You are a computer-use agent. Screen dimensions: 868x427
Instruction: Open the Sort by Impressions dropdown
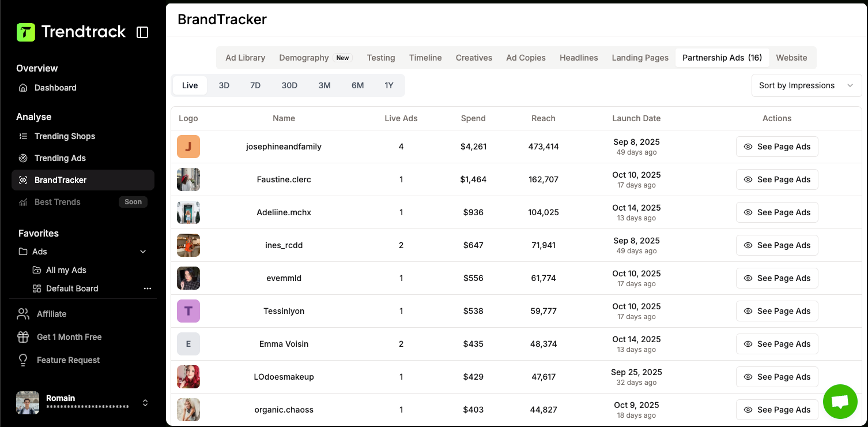[806, 85]
